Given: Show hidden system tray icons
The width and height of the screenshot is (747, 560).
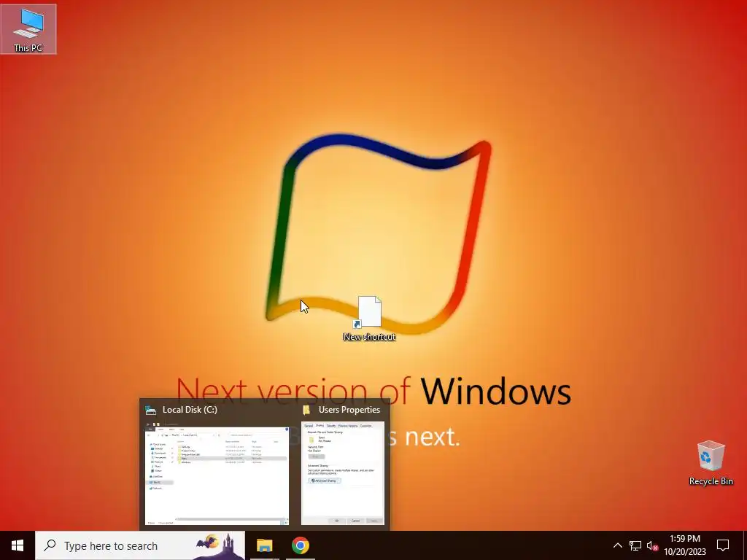Looking at the screenshot, I should (617, 545).
